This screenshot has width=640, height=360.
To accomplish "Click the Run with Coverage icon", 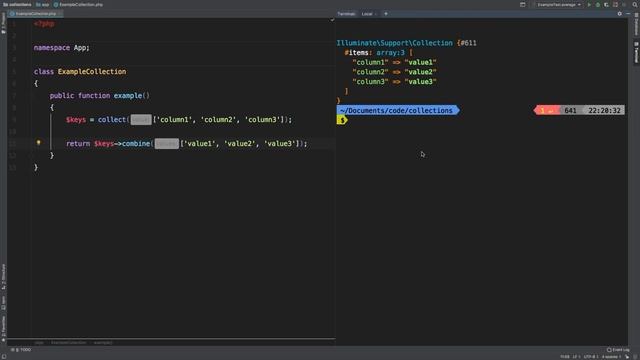I will [x=606, y=4].
